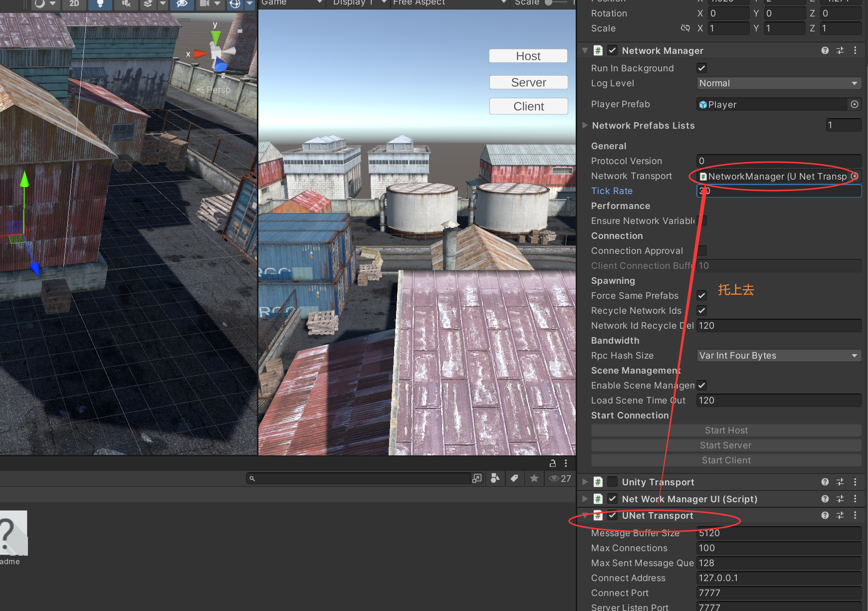
Task: Toggle Run In Background checkbox
Action: [701, 68]
